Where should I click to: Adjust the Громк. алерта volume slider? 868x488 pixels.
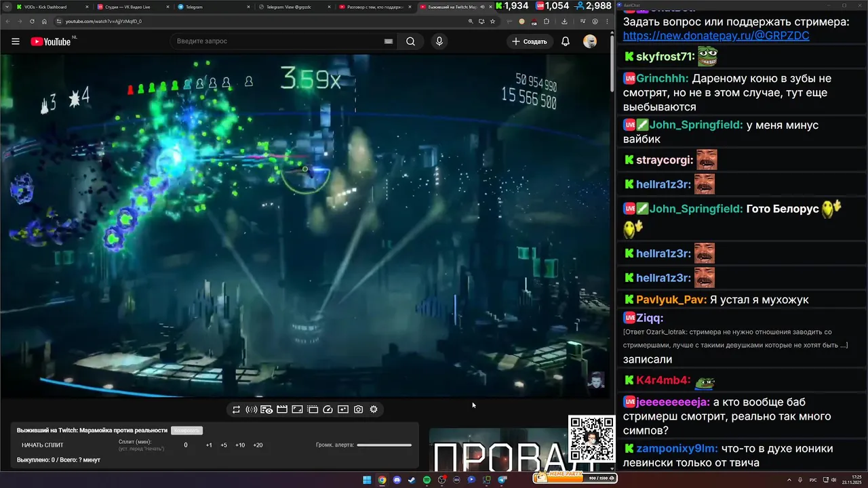(x=384, y=445)
